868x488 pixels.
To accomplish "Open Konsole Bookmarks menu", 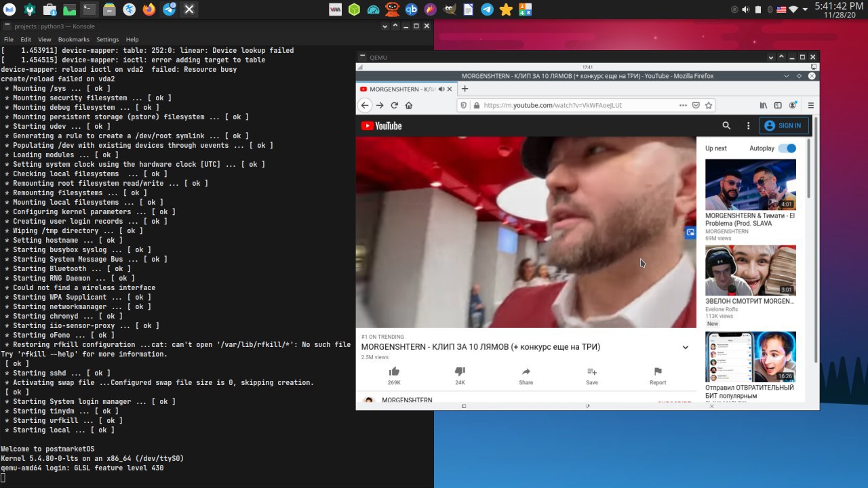I will (x=73, y=39).
